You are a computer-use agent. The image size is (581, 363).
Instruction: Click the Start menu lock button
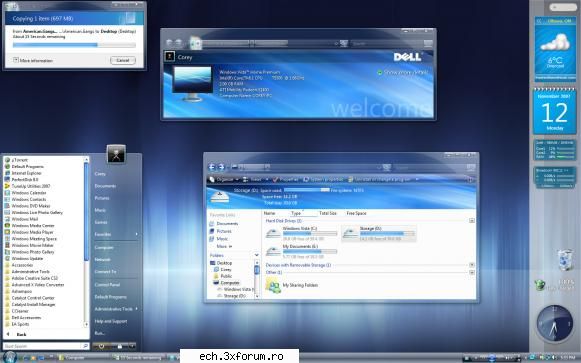(x=119, y=346)
